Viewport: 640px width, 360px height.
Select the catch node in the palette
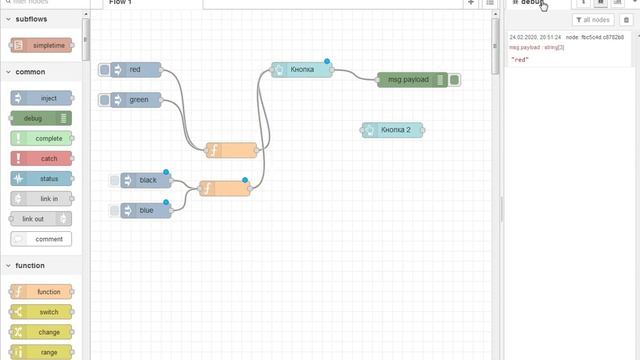tap(41, 158)
